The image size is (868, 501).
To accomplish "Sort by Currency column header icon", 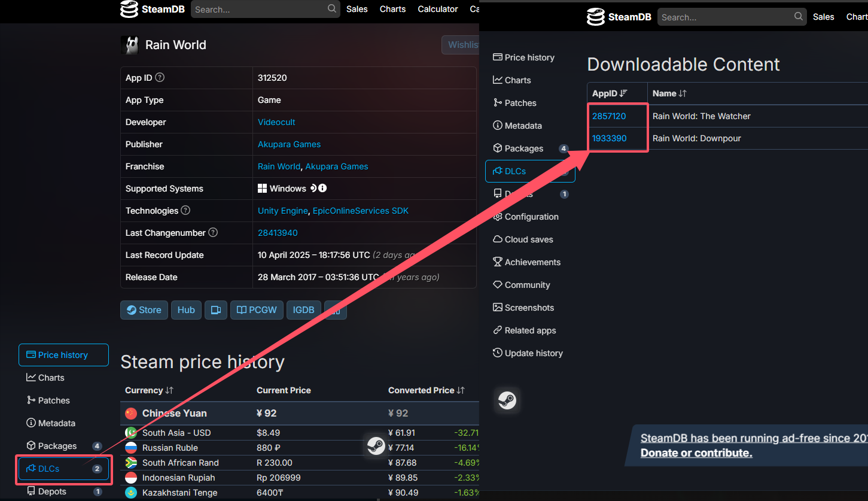I will coord(169,390).
